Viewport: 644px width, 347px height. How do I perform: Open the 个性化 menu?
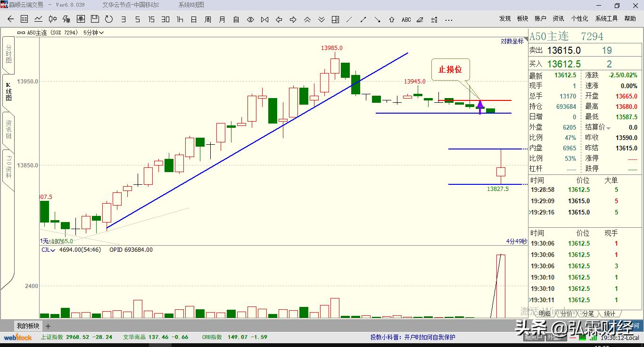point(579,19)
